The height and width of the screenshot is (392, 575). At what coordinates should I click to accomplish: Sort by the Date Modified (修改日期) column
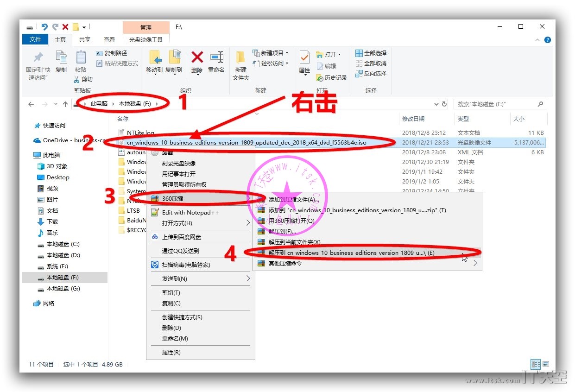(413, 119)
